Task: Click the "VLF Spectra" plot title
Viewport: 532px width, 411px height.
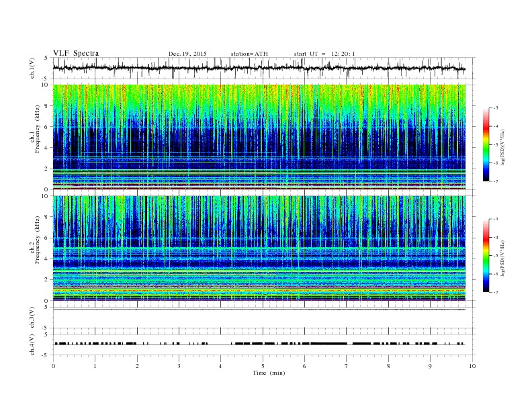Action: point(76,53)
